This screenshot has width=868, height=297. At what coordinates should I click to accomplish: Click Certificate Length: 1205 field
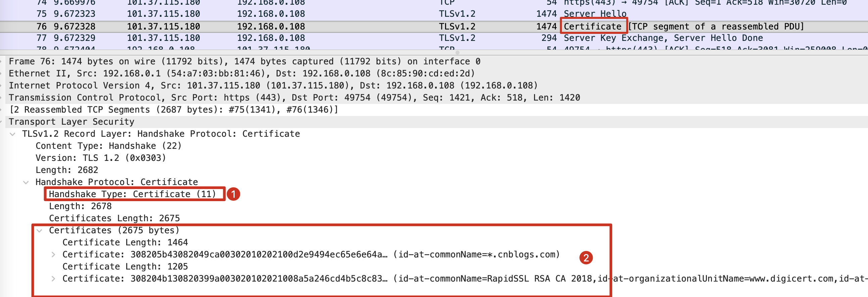coord(125,267)
